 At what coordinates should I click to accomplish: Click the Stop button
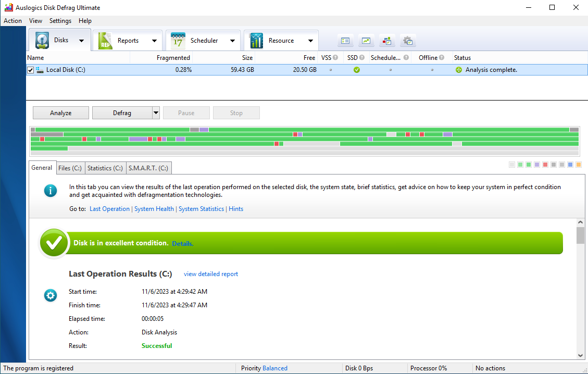[236, 113]
